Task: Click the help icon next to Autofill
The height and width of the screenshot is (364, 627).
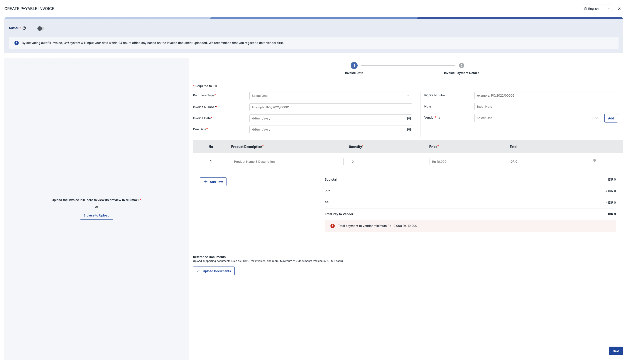Action: click(24, 28)
